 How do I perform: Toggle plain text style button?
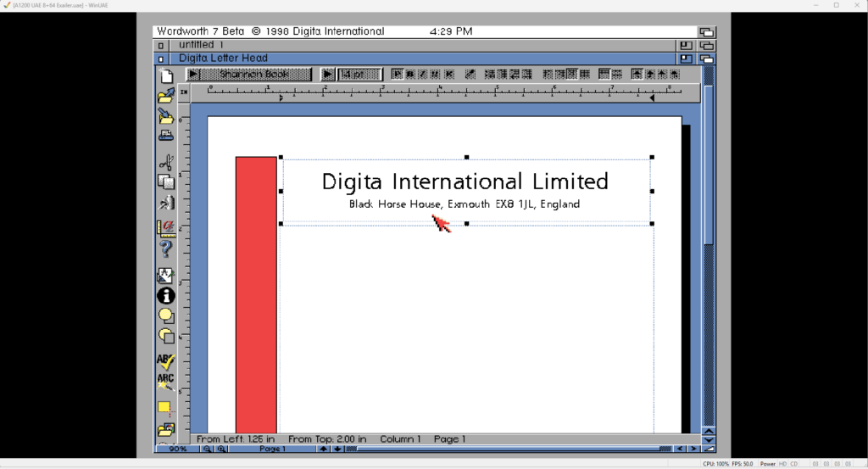coord(397,74)
